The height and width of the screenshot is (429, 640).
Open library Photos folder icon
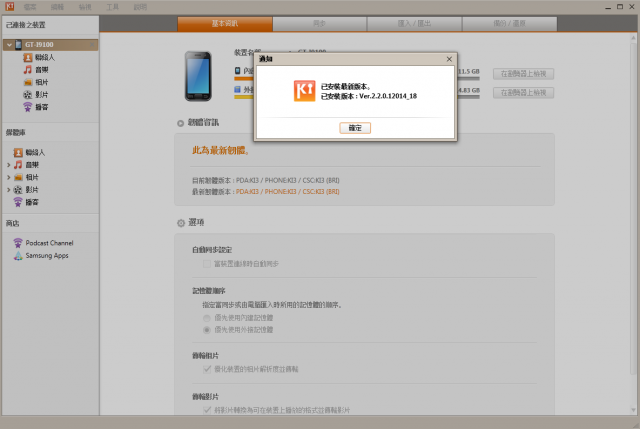(18, 177)
